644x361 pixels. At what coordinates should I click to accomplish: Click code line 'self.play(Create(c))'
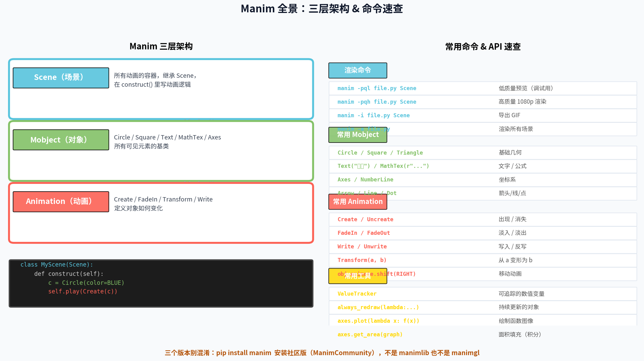[83, 292]
